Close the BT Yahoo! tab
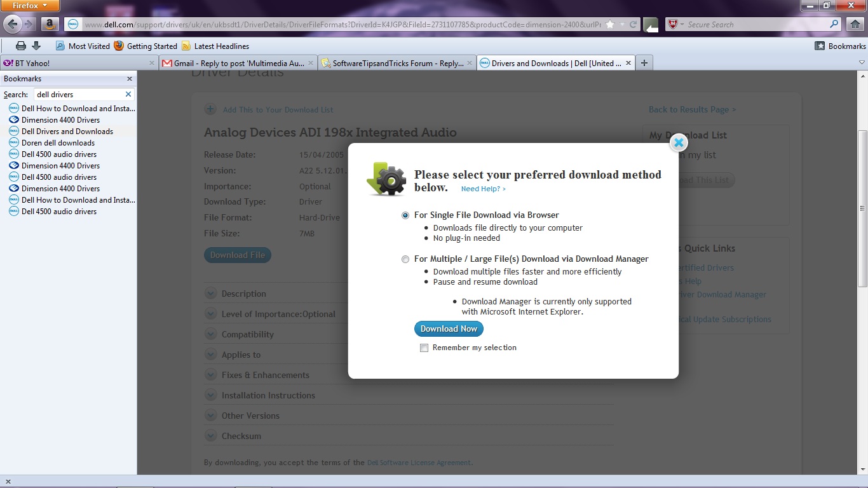 152,63
